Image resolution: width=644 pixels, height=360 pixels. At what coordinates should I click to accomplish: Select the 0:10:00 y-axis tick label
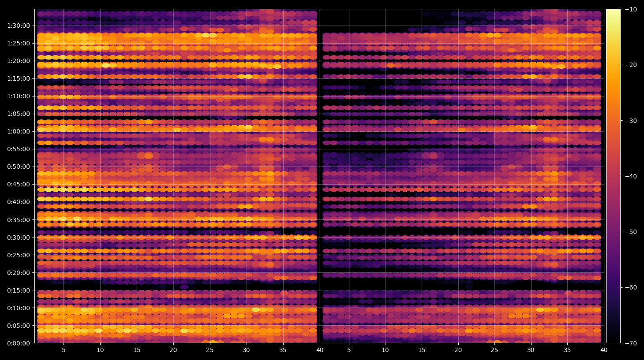click(x=19, y=308)
